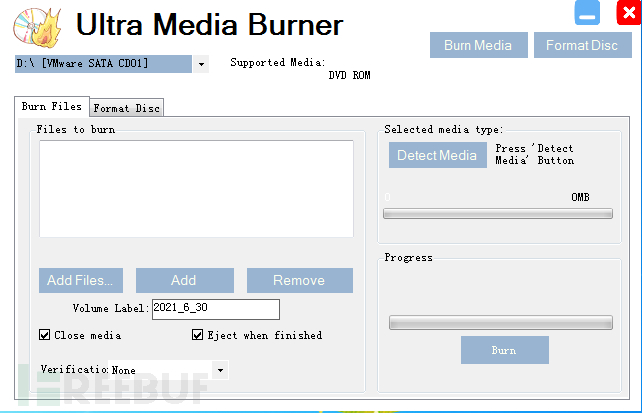Click inside the Files to burn list

tap(196, 188)
